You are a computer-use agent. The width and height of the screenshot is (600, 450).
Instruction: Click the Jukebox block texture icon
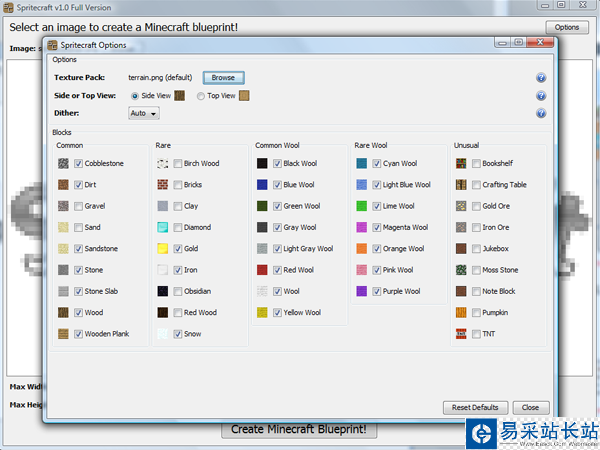coord(461,249)
